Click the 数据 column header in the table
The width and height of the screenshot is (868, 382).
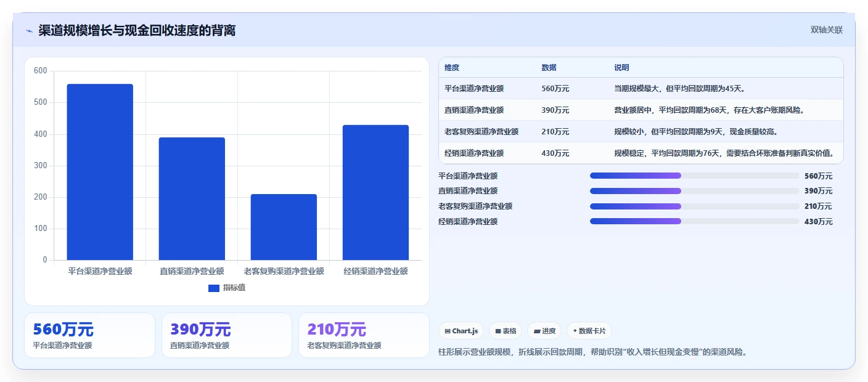[549, 68]
